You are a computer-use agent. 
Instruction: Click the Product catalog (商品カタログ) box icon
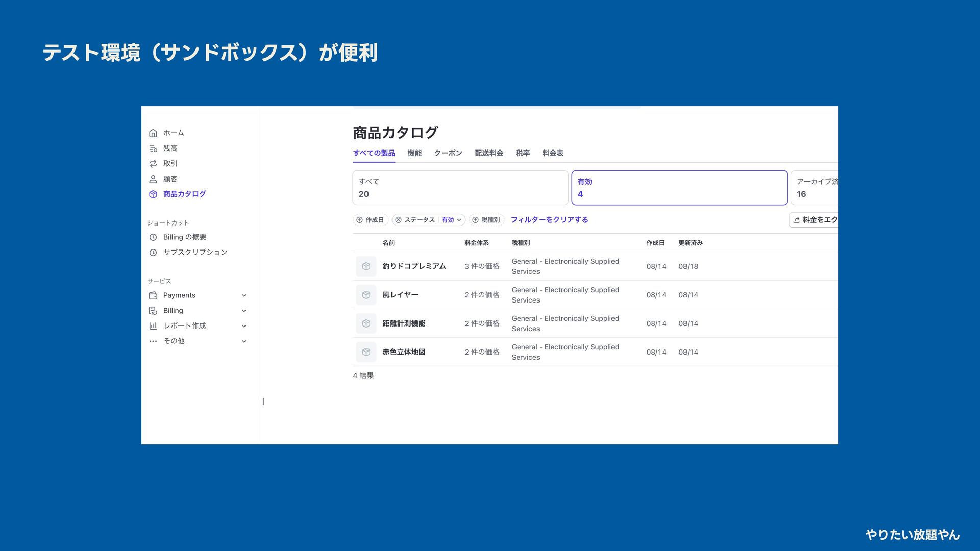click(x=153, y=194)
